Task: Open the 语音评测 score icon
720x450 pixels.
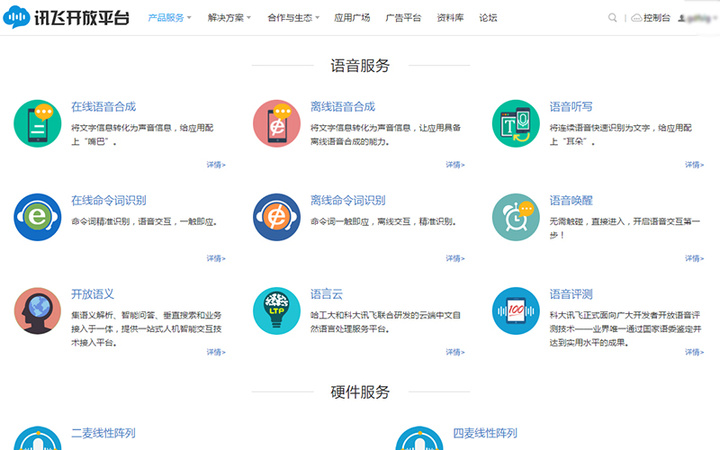Action: pyautogui.click(x=517, y=311)
